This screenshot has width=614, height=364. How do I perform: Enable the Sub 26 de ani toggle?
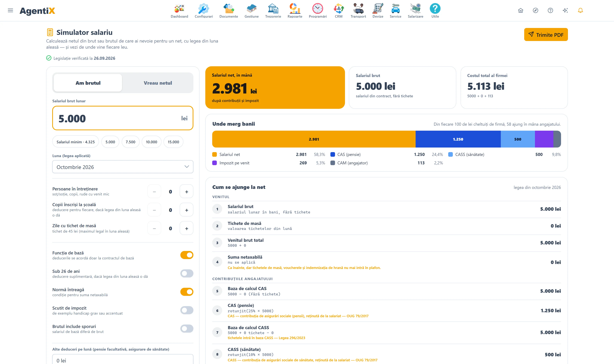click(x=187, y=274)
